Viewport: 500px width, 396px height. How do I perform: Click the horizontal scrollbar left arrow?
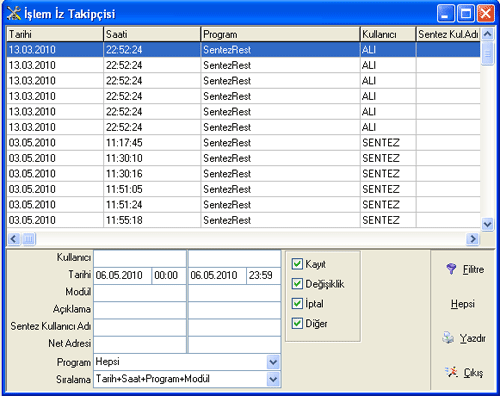14,239
